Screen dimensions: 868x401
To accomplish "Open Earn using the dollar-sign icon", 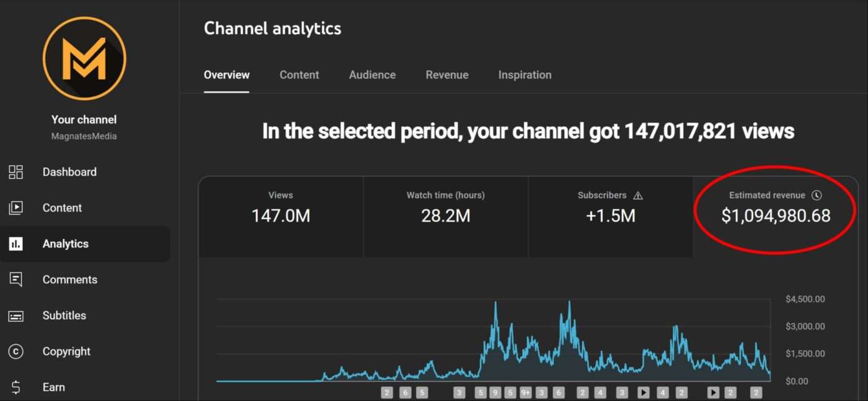I will point(16,387).
